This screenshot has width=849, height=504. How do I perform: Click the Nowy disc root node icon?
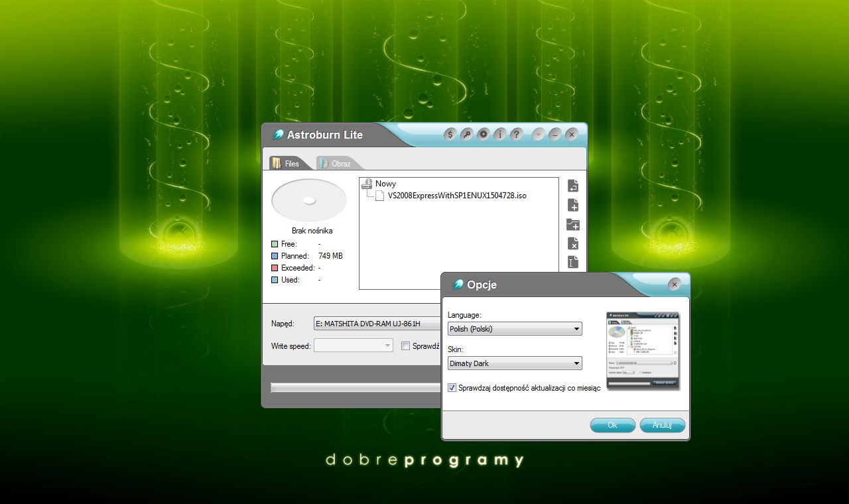click(x=367, y=184)
